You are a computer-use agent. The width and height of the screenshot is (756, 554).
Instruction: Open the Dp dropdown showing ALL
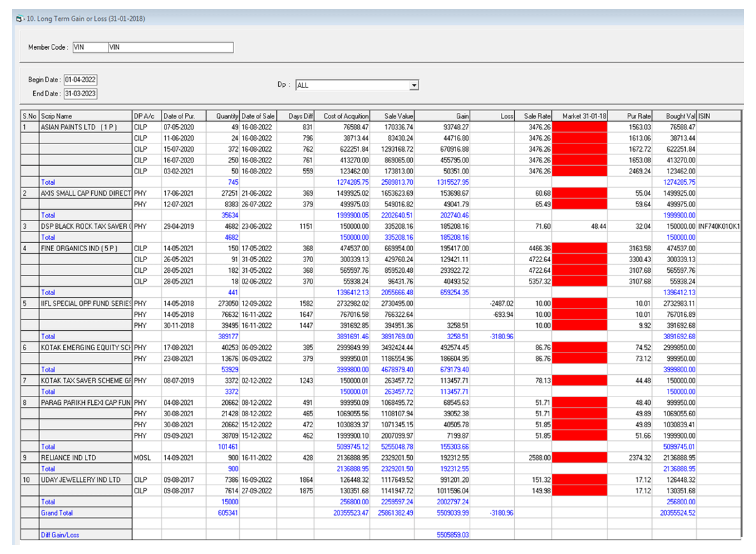tap(413, 85)
